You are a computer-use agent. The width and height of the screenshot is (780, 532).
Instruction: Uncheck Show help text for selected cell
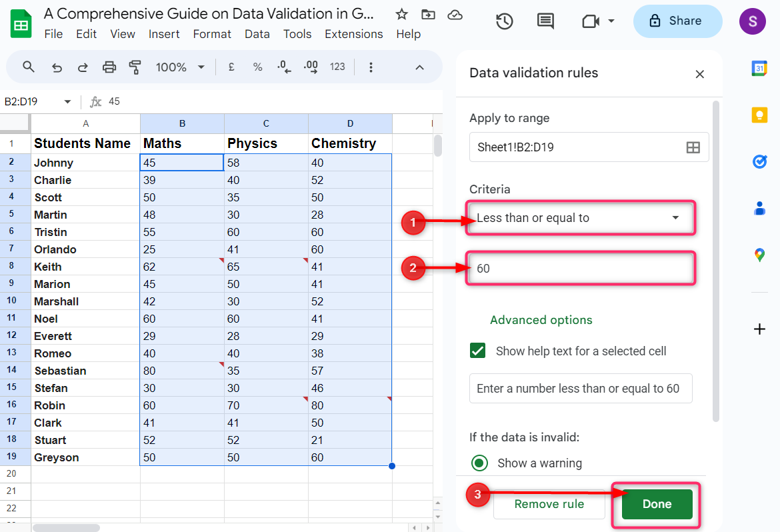click(x=477, y=351)
